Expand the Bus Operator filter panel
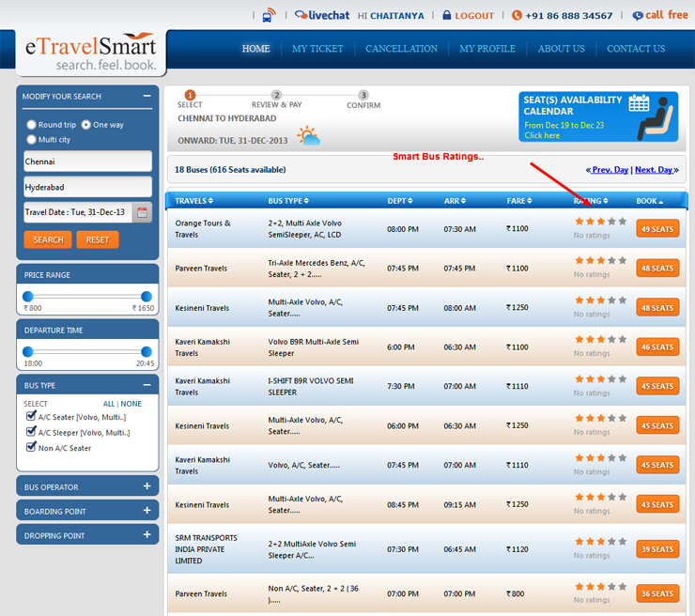 [147, 486]
